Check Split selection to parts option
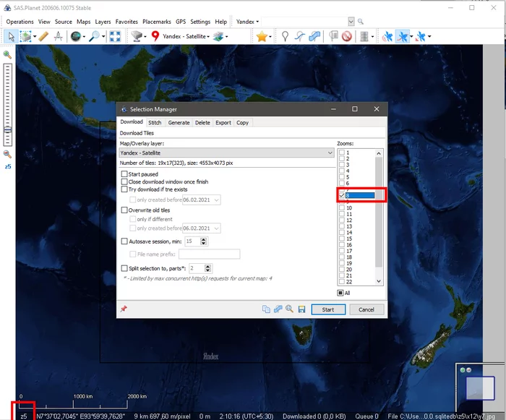Screen dimensions: 506x420 click(x=124, y=268)
